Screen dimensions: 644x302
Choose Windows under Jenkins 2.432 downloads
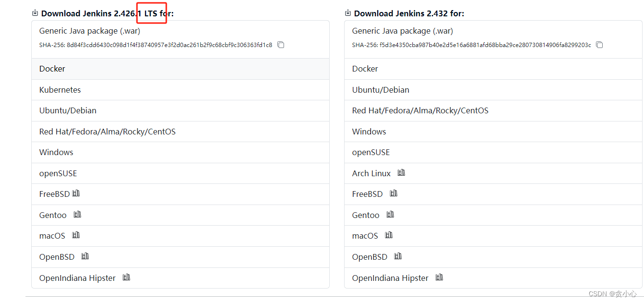coord(493,132)
